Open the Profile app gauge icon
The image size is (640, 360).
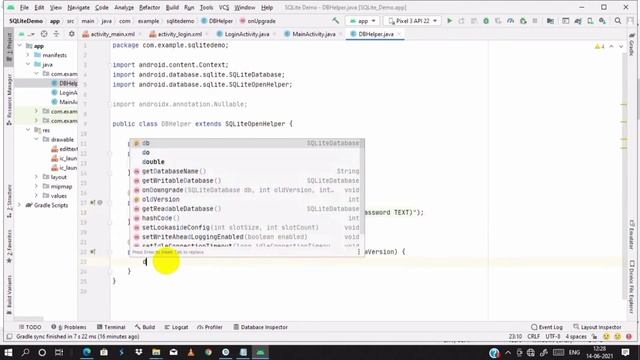510,20
